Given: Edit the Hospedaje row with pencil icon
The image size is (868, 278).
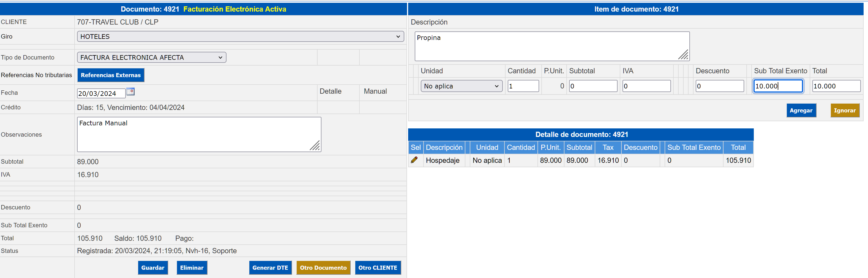Looking at the screenshot, I should (414, 160).
